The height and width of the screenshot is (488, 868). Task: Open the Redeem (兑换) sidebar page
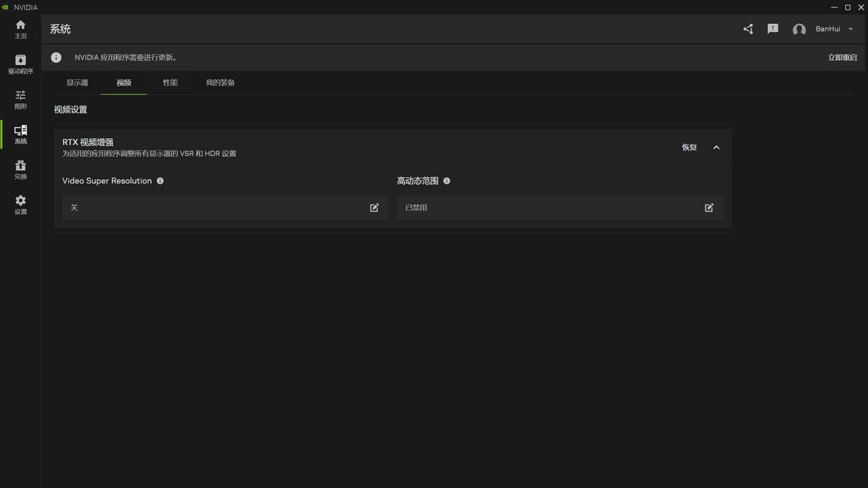(x=21, y=170)
